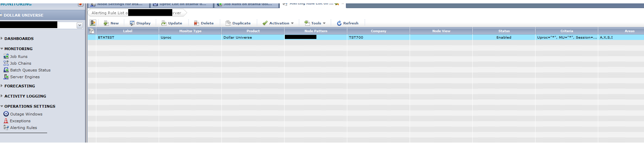Sort by the Node Pattern column header
The height and width of the screenshot is (150, 644).
[x=316, y=31]
